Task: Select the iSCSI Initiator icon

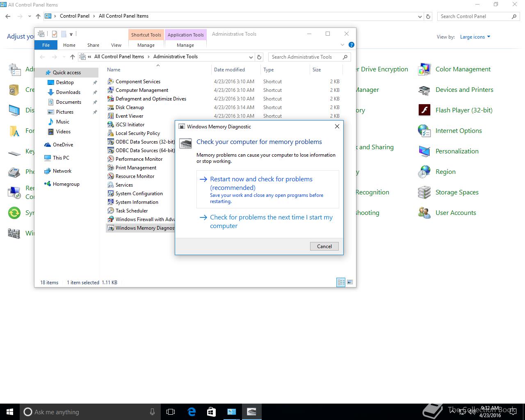Action: (x=110, y=124)
